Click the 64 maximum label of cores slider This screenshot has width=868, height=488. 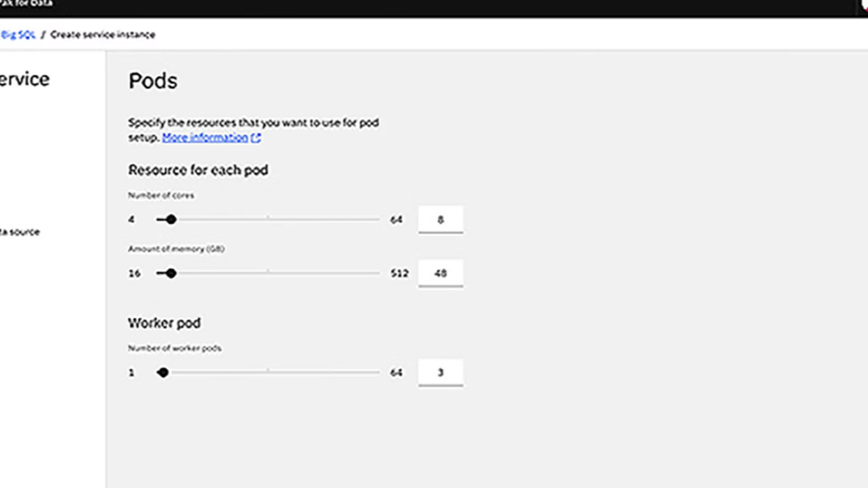click(396, 220)
